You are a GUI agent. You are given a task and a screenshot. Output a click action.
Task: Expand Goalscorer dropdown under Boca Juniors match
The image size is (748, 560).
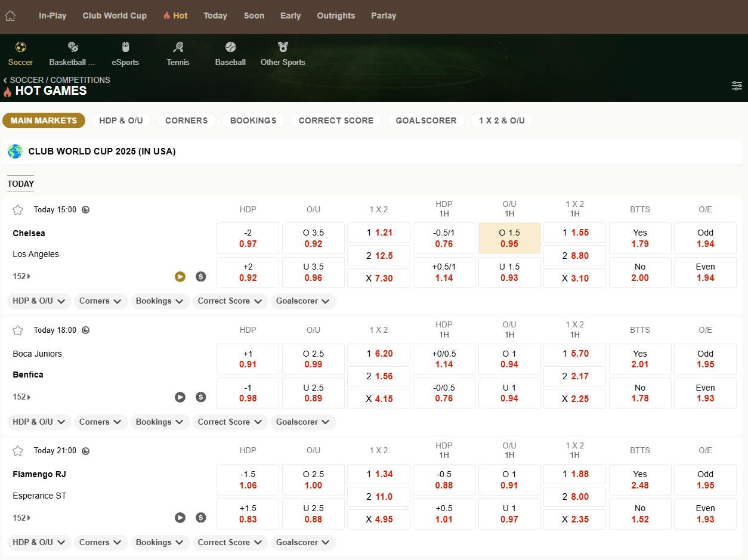click(304, 422)
